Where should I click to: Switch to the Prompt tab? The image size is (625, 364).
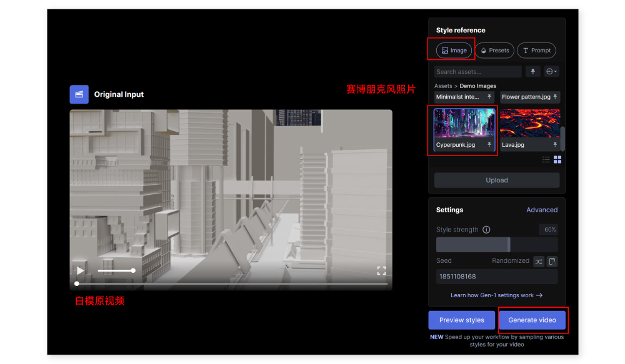pyautogui.click(x=536, y=51)
